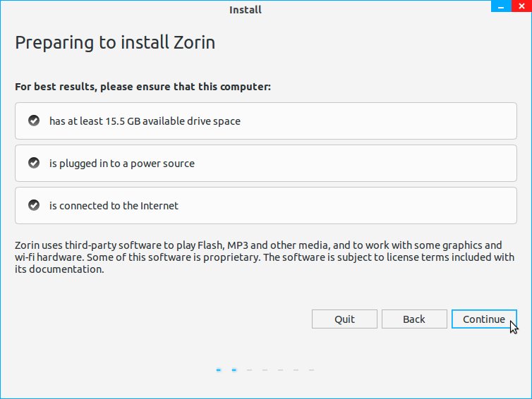Select the '15.5 GB available drive space' text
The image size is (532, 399).
(x=145, y=121)
